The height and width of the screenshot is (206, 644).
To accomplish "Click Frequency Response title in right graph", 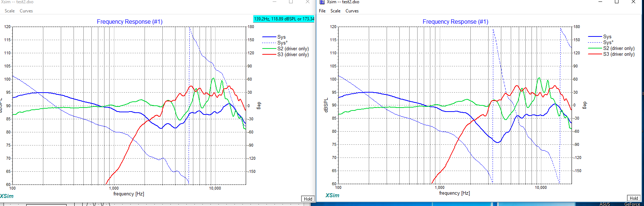I will coord(455,22).
